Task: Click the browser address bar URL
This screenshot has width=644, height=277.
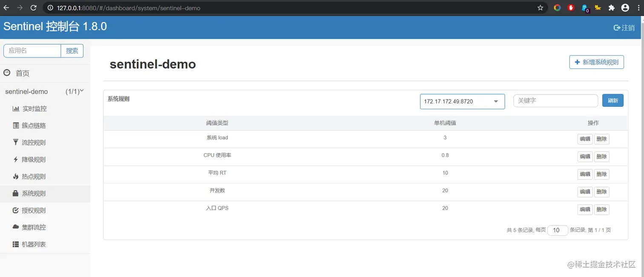Action: tap(129, 8)
